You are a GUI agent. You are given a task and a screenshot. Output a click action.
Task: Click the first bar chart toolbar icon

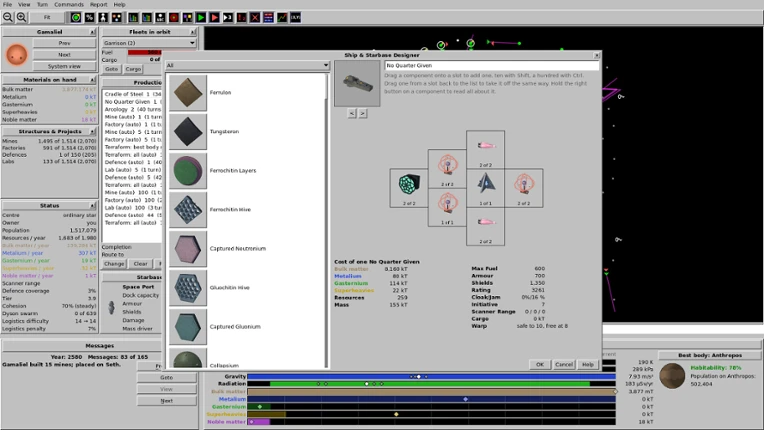point(133,18)
